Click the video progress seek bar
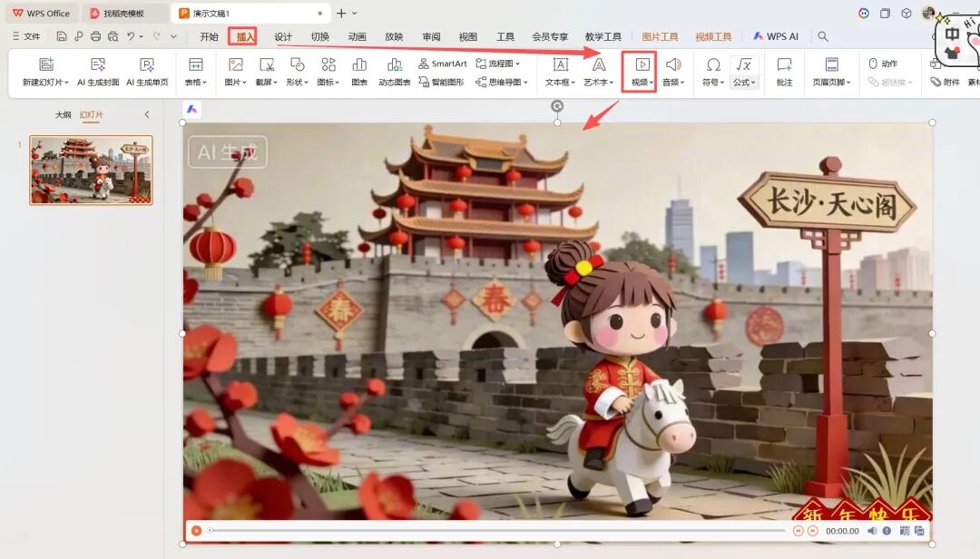This screenshot has height=559, width=980. tap(499, 531)
